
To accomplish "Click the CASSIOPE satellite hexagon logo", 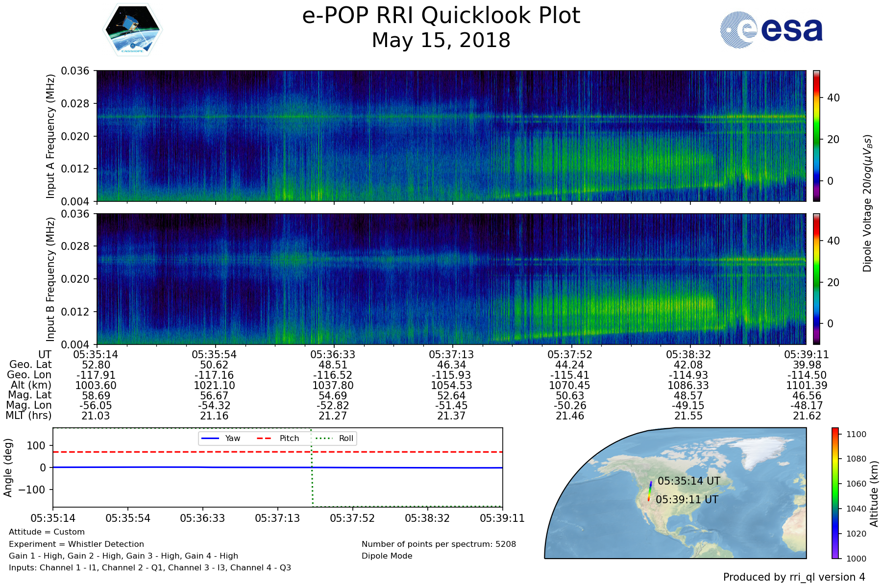I will point(132,30).
